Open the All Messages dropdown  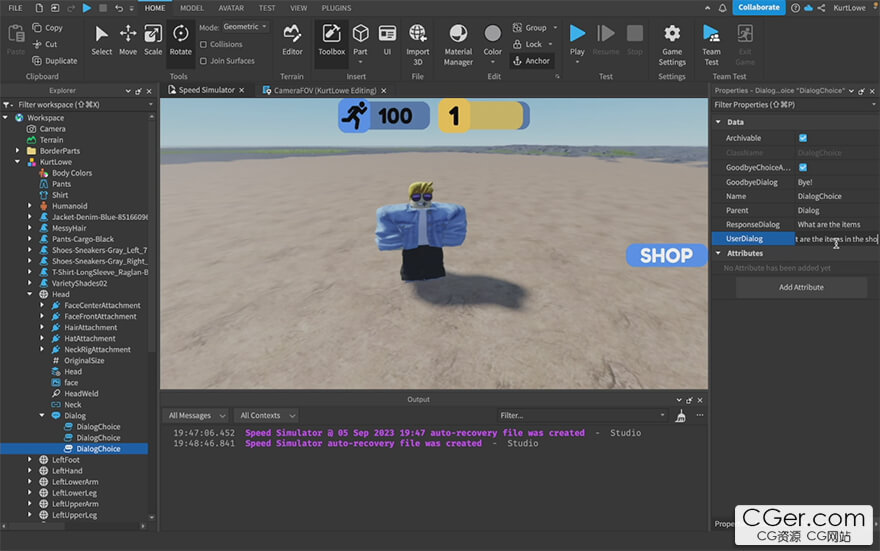[196, 416]
